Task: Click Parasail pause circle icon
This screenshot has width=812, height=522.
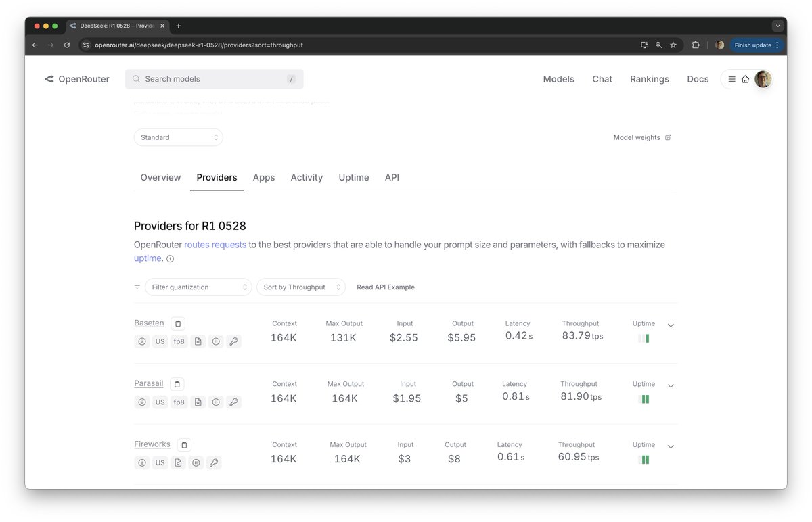Action: tap(216, 402)
